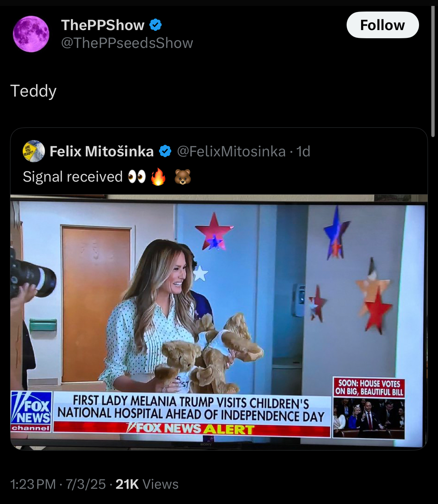
Task: Click the vertical scrollbar on the right
Action: pyautogui.click(x=433, y=71)
